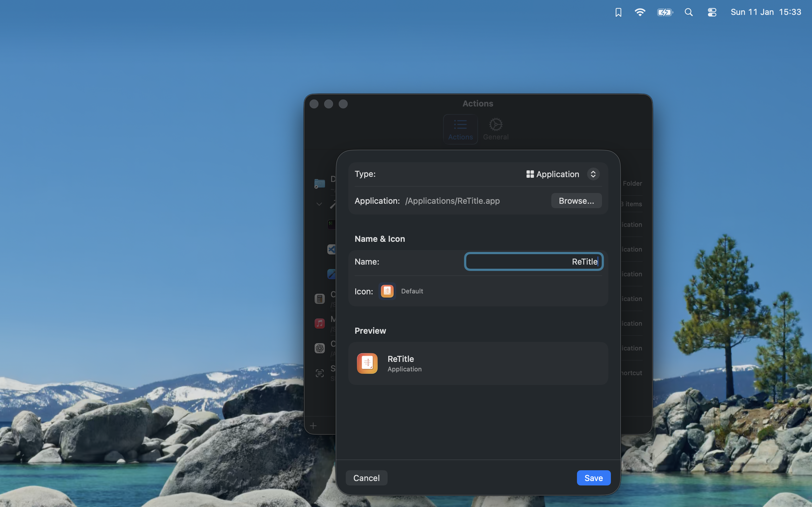Select the terminal script icon in sidebar
The image size is (812, 507).
pyautogui.click(x=331, y=224)
